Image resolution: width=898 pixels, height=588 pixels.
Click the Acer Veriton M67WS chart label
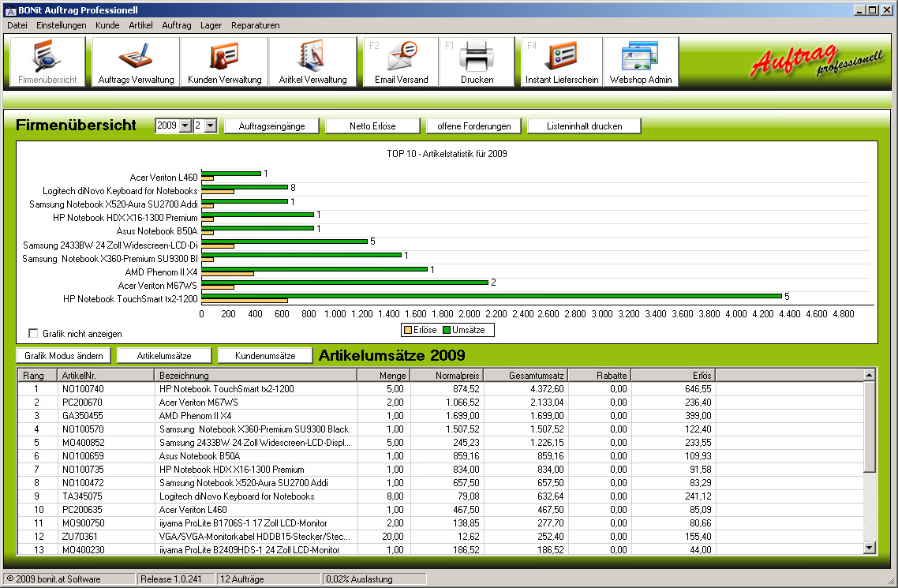158,286
